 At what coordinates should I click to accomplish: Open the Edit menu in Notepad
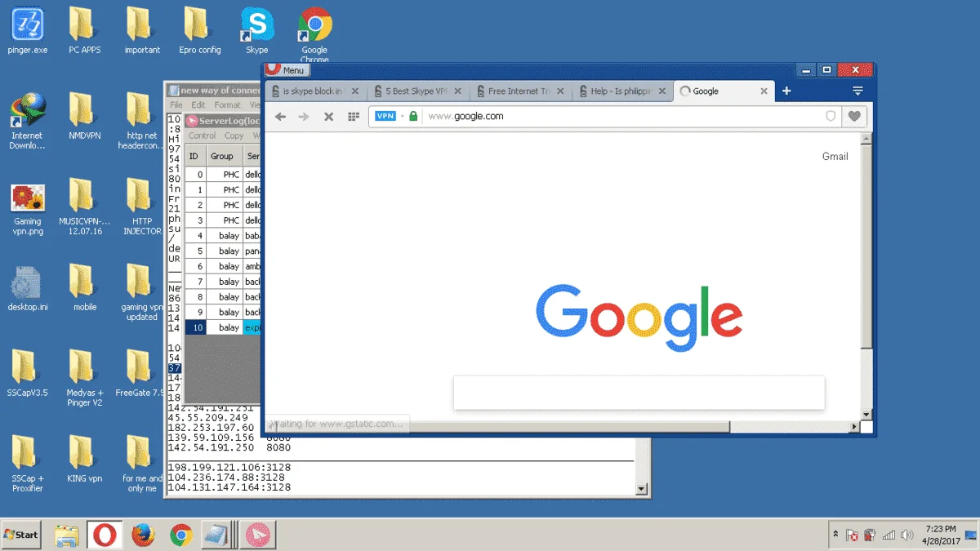coord(198,104)
